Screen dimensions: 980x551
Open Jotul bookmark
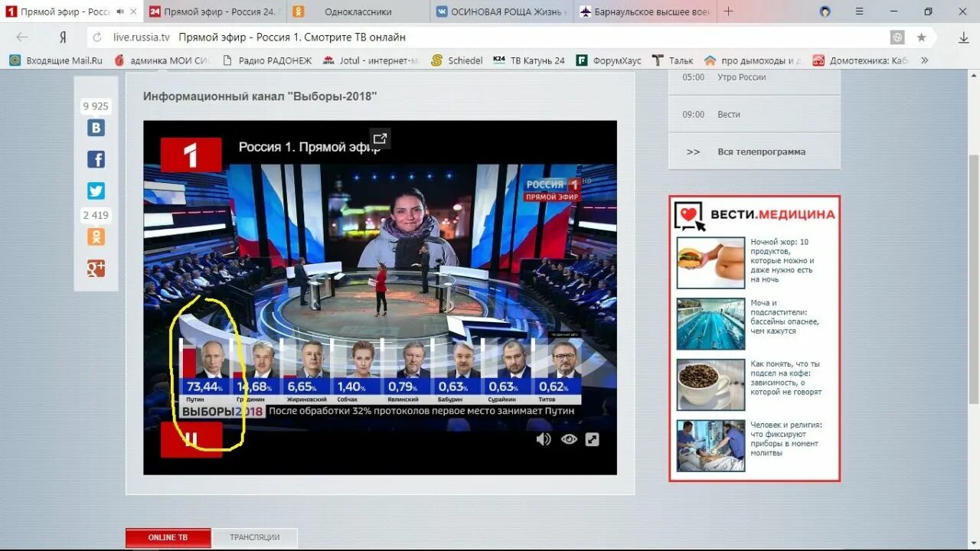371,60
